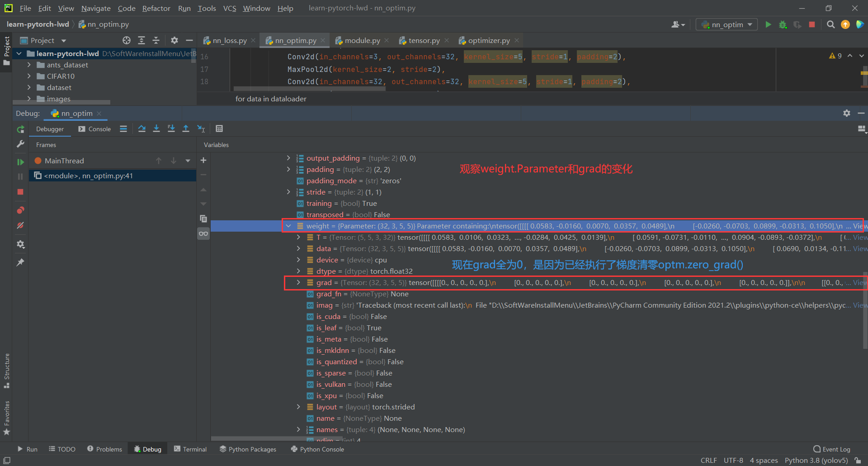Locate current file in Project tree
868x466 pixels.
127,40
